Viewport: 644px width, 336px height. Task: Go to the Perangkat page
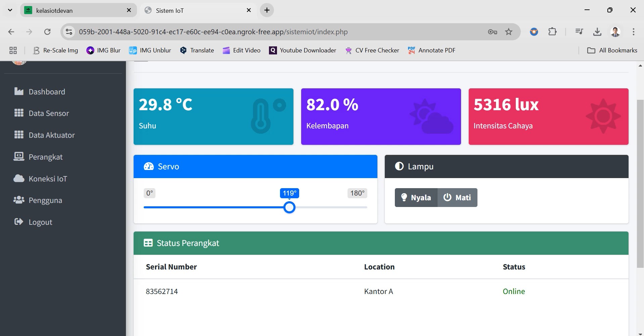tap(38, 157)
